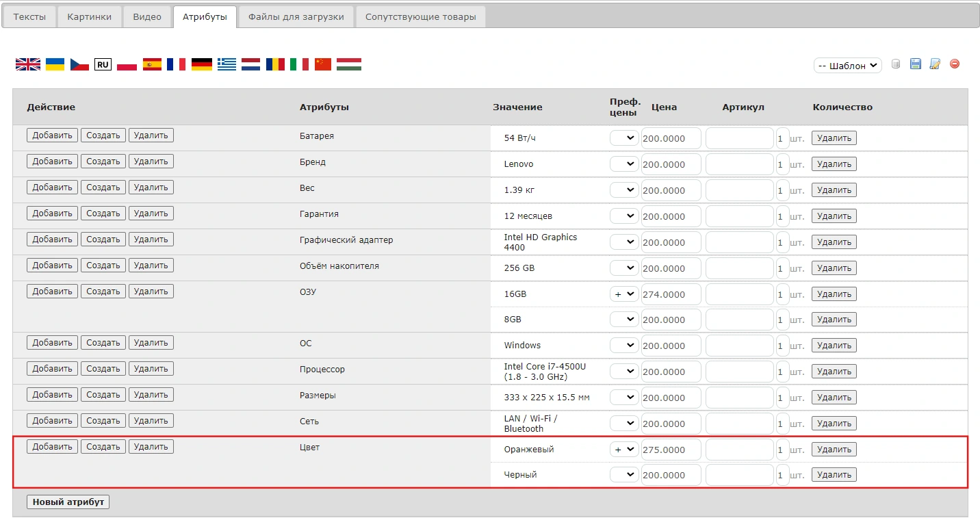Click the red remove template icon
Viewport: 980px width, 518px height.
tap(955, 64)
